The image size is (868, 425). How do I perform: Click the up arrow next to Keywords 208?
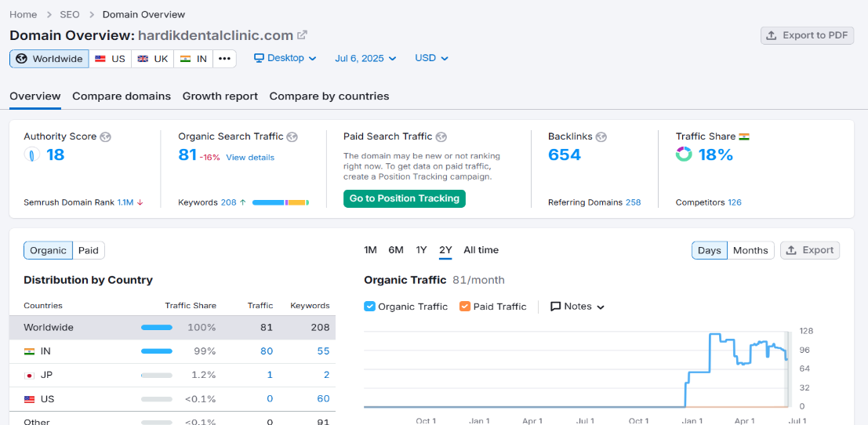242,202
